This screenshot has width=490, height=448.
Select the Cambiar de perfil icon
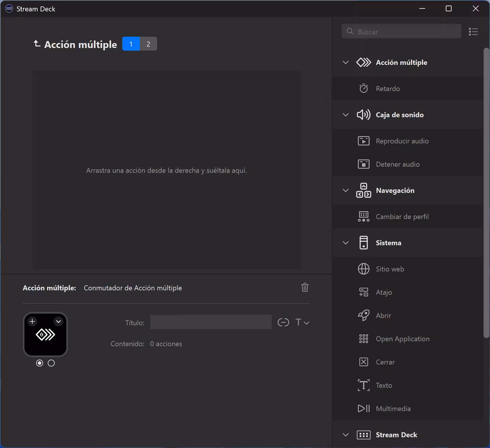coord(364,216)
